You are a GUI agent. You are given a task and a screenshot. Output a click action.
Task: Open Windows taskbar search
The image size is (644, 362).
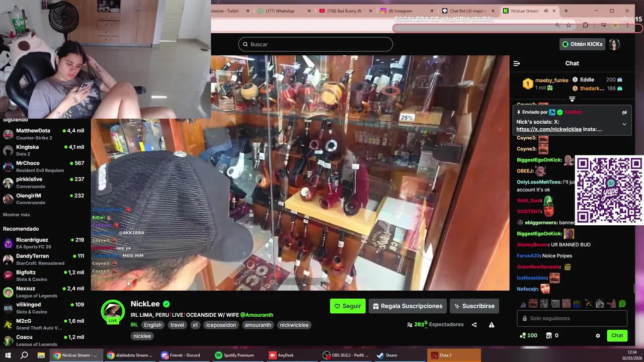(x=24, y=355)
